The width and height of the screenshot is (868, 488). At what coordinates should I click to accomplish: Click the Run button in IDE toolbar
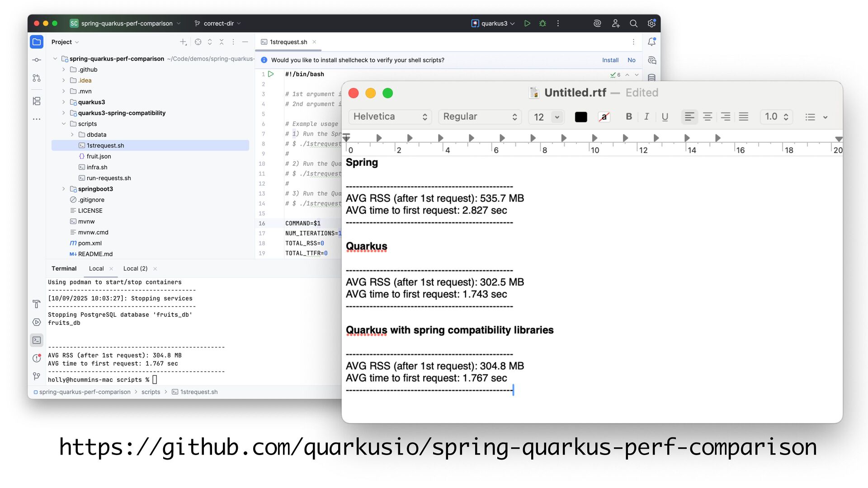(x=527, y=23)
